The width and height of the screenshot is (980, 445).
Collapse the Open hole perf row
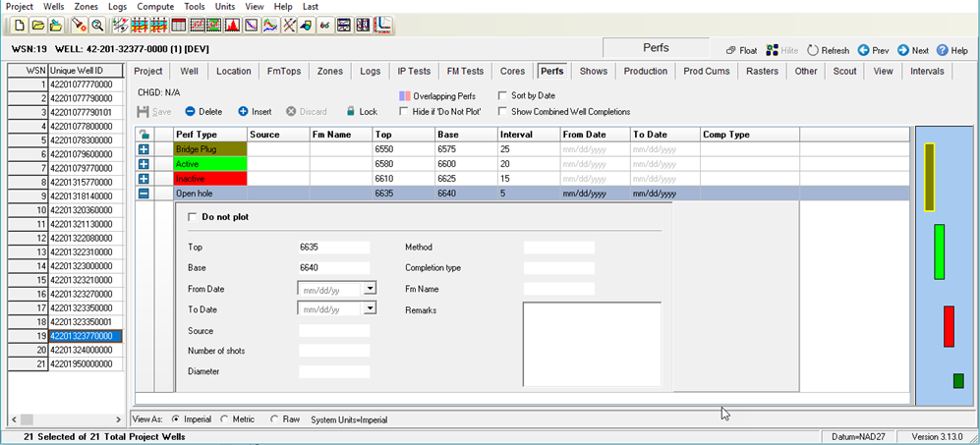144,194
